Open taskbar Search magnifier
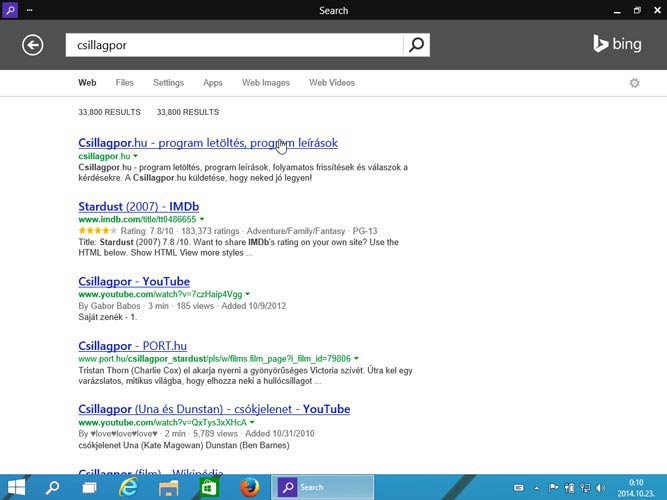Viewport: 667px width, 500px height. 53,488
